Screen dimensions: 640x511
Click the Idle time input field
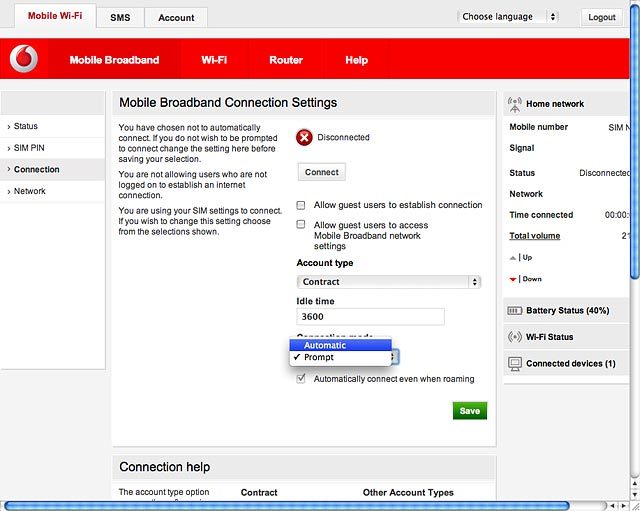point(370,317)
